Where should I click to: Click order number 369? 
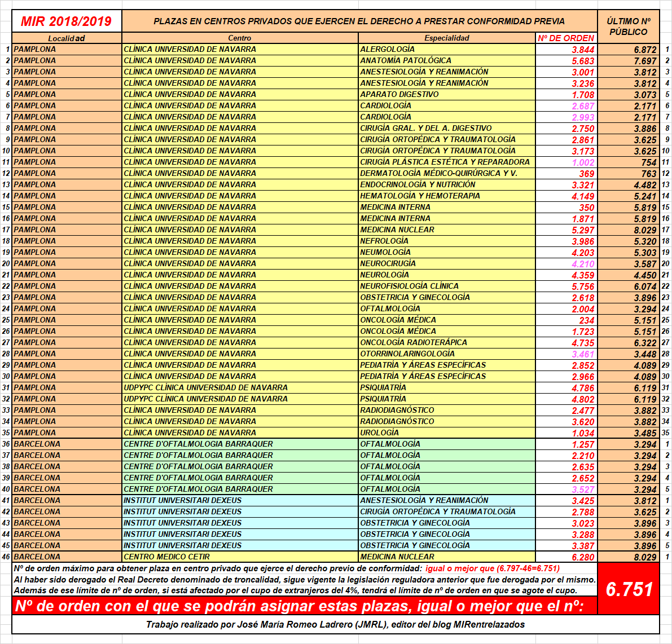566,174
